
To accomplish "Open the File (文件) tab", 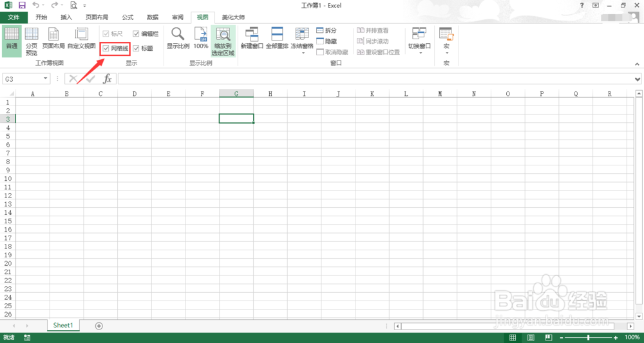I will coord(14,17).
